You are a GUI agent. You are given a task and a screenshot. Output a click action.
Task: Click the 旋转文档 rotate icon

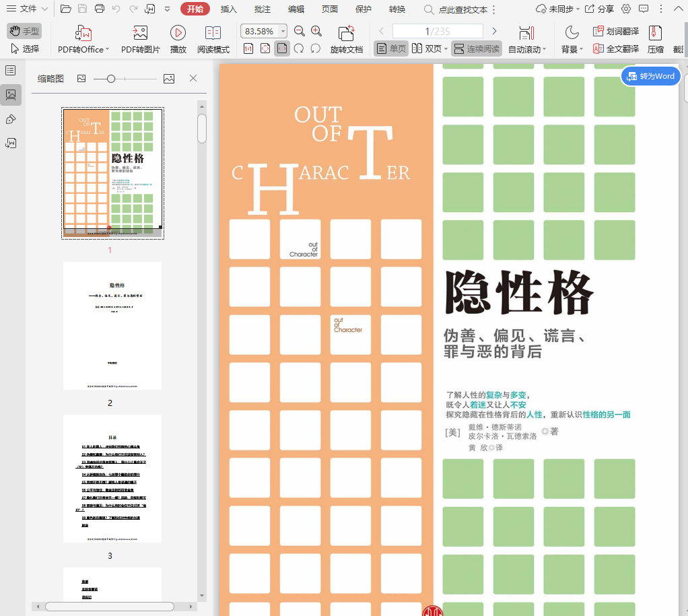click(x=346, y=32)
